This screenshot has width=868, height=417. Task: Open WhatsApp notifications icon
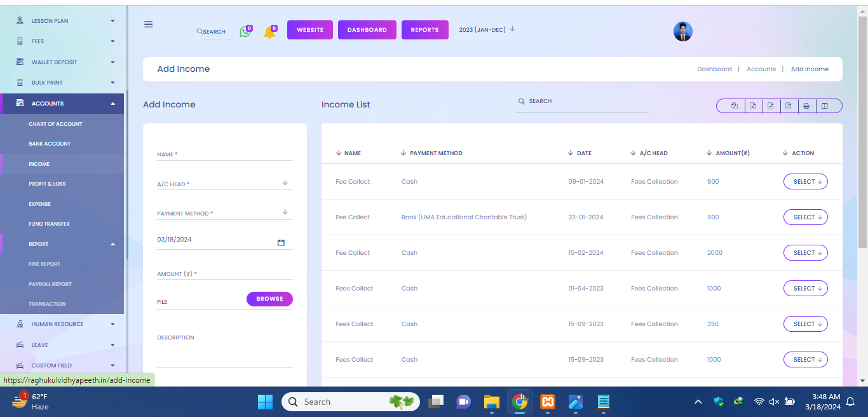(245, 31)
